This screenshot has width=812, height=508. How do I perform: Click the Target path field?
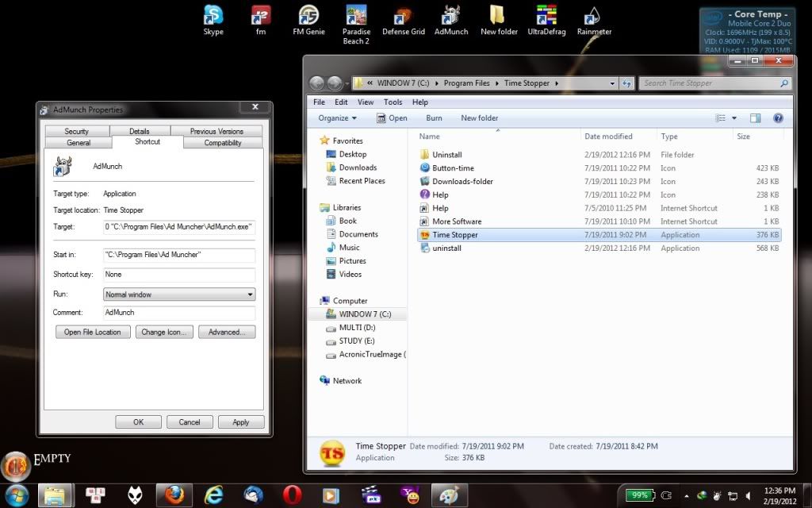click(179, 226)
